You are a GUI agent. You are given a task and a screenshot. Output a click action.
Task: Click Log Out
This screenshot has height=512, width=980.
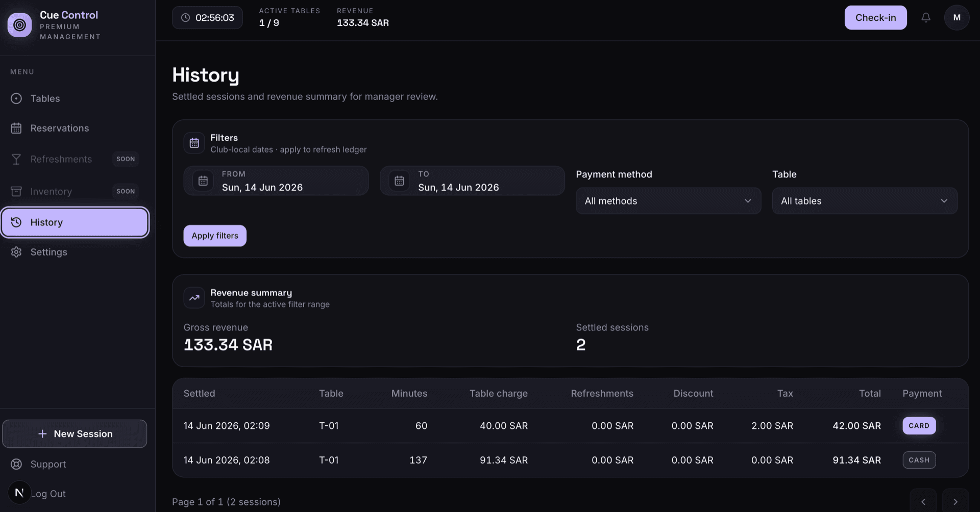coord(48,494)
